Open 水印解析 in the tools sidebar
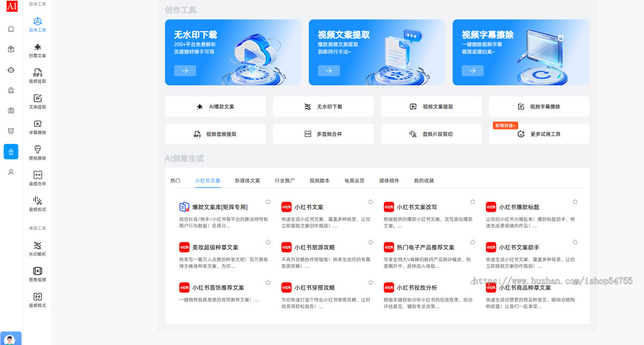 pyautogui.click(x=38, y=248)
